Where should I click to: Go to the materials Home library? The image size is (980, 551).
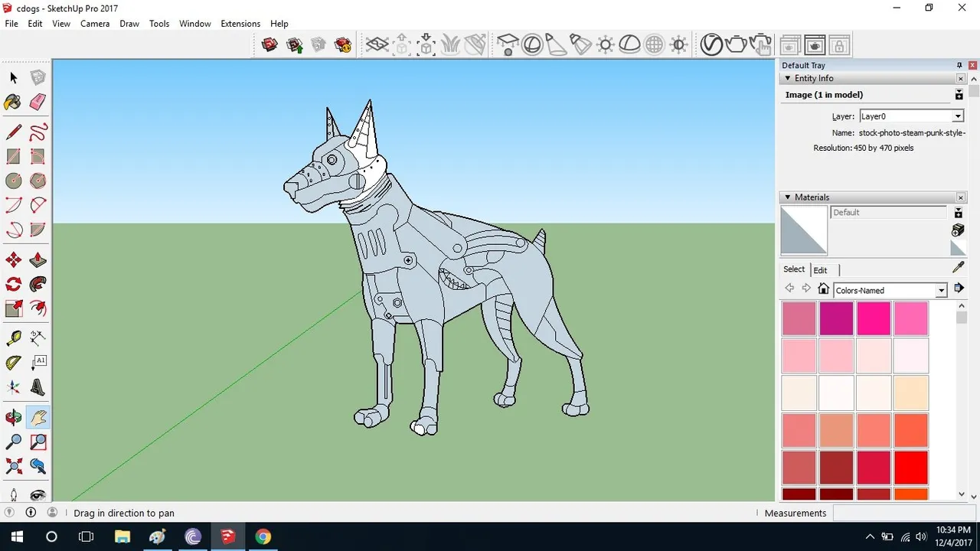pyautogui.click(x=823, y=289)
